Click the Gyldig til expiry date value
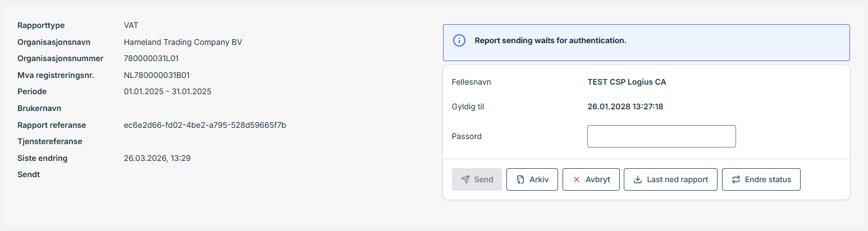 tap(625, 107)
